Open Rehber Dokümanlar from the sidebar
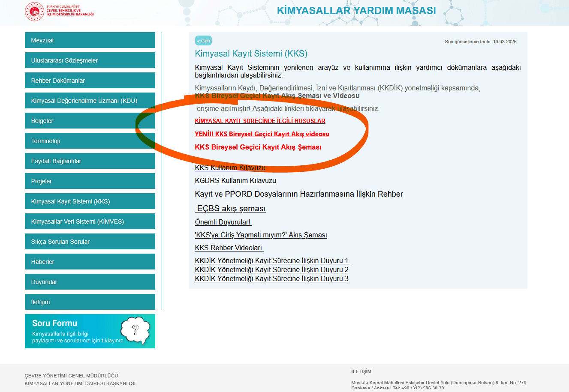The height and width of the screenshot is (392, 569). click(90, 80)
